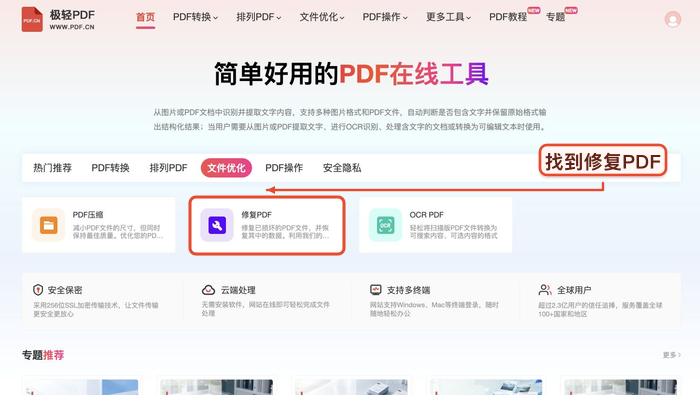The image size is (700, 395).
Task: Switch to the PDF操作 category tab
Action: coord(284,168)
